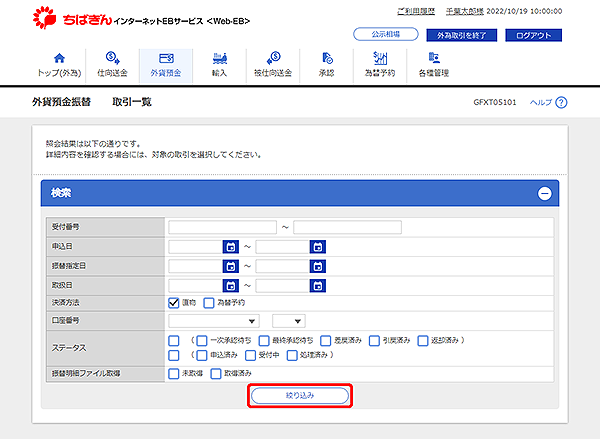
Task: Collapse the 検索 panel with minus icon
Action: click(545, 194)
